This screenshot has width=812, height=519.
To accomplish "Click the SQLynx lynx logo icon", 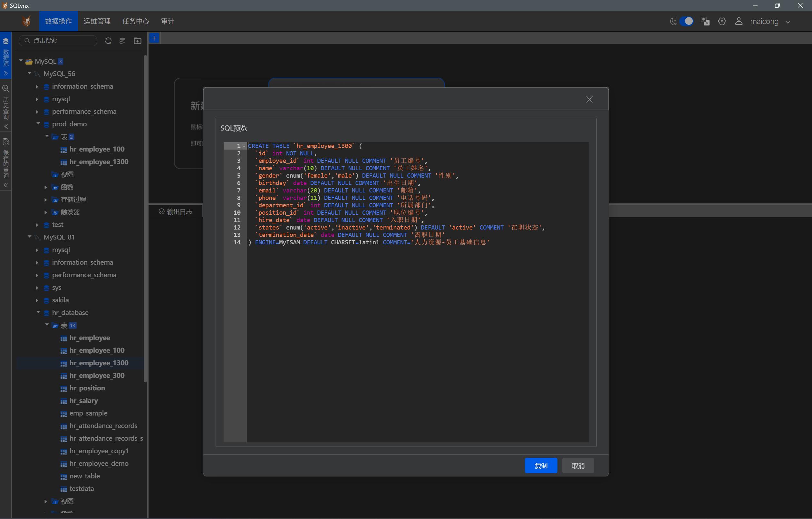I will (x=26, y=21).
